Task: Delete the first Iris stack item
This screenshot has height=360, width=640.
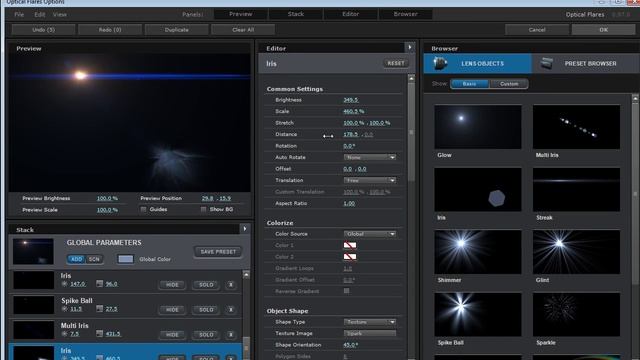Action: click(231, 284)
